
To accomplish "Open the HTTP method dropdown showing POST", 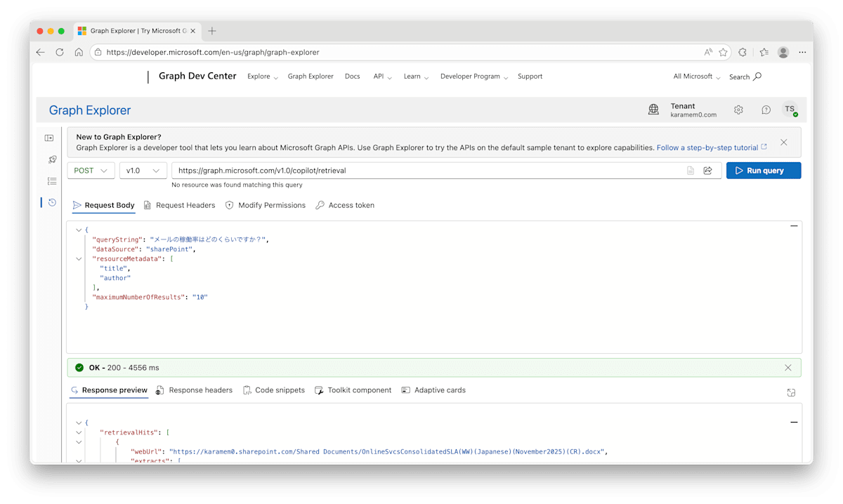I will pyautogui.click(x=90, y=170).
